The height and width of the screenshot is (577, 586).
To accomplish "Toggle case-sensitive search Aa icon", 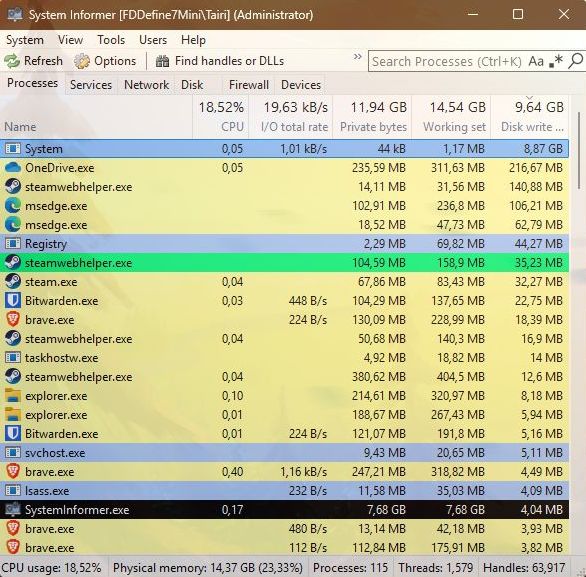I will point(536,61).
